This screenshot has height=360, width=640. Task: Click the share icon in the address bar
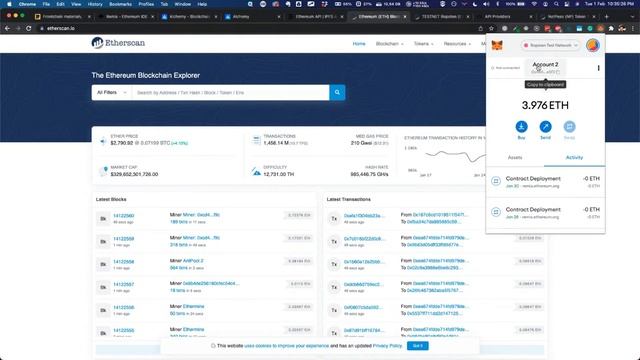480,29
